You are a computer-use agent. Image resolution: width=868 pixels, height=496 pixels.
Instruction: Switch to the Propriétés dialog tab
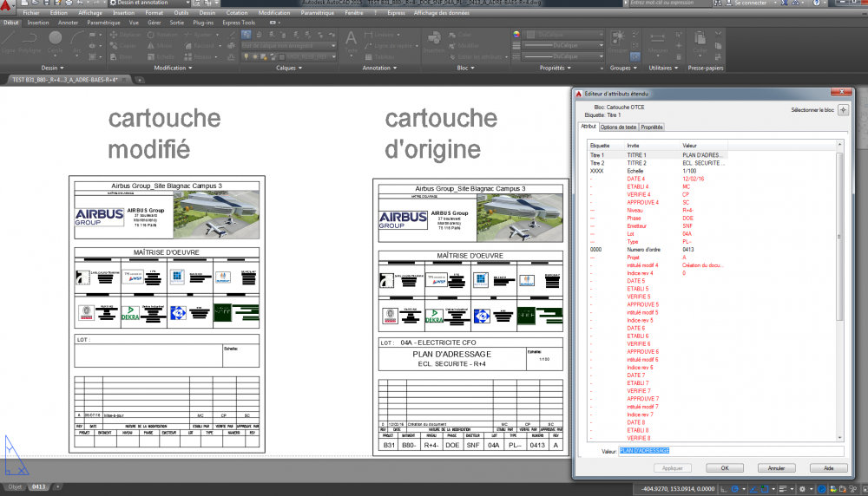coord(652,127)
